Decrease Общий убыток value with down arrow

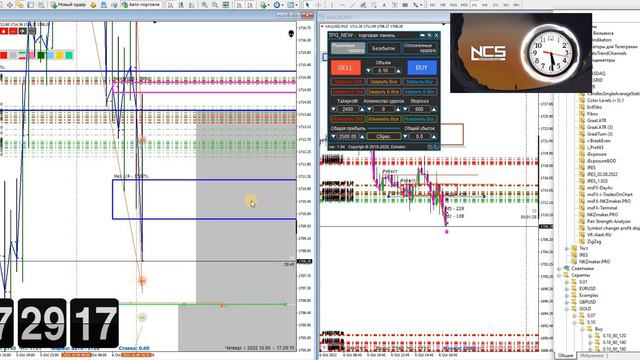(405, 137)
